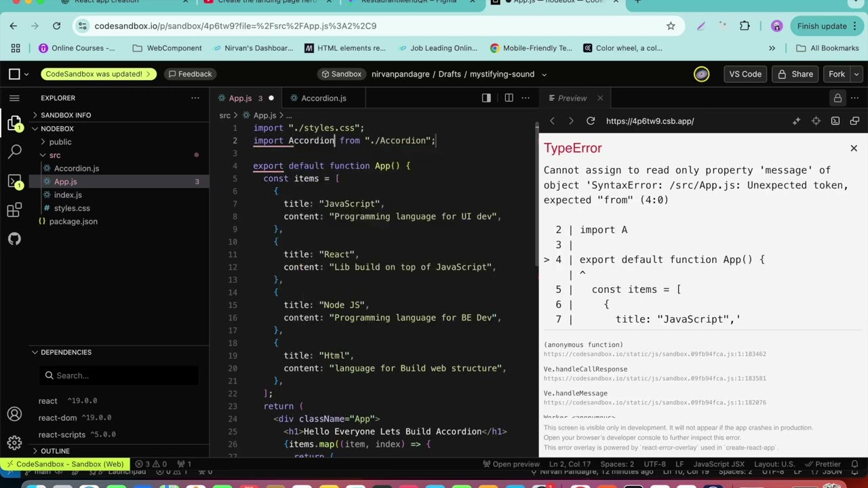This screenshot has width=868, height=488.
Task: Activate the inspect crosshair in preview toolbar
Action: [816, 121]
